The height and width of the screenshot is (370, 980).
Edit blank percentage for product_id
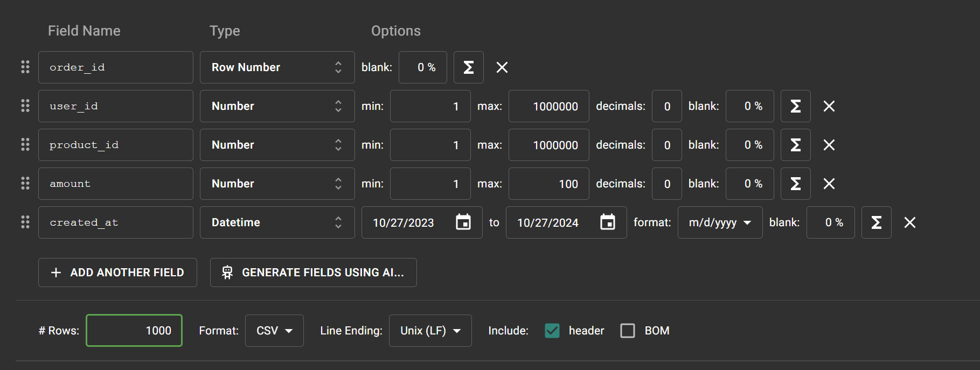(750, 145)
